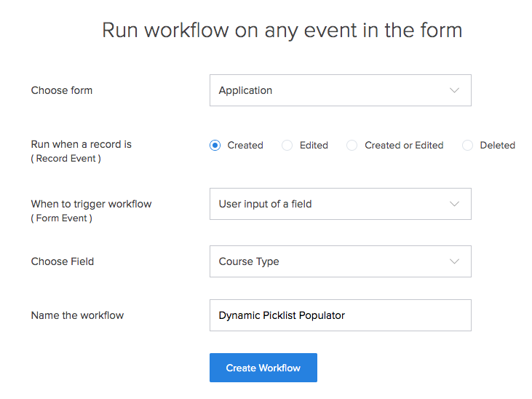
Task: Open the Choose form dropdown showing Application
Action: click(341, 90)
